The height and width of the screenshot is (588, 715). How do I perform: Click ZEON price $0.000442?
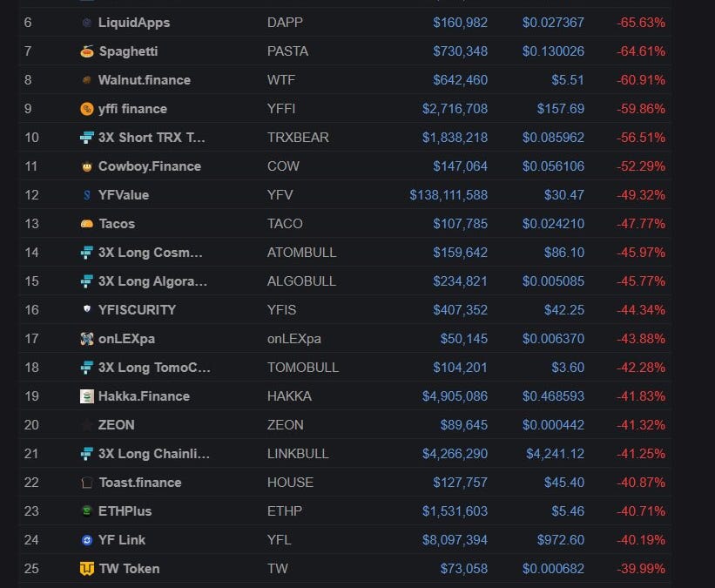tap(553, 425)
